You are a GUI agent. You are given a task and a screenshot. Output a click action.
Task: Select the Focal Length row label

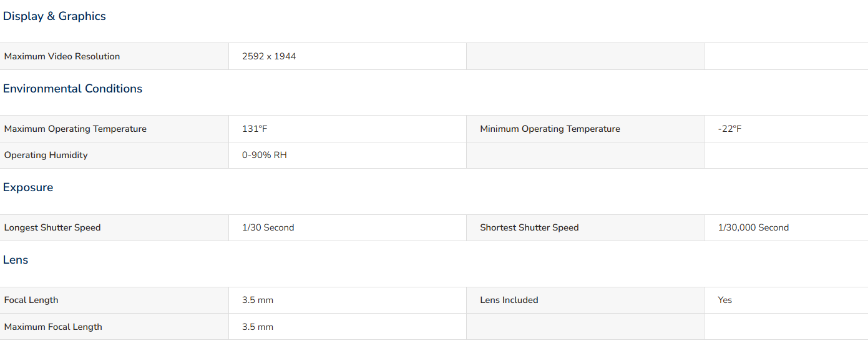coord(31,300)
